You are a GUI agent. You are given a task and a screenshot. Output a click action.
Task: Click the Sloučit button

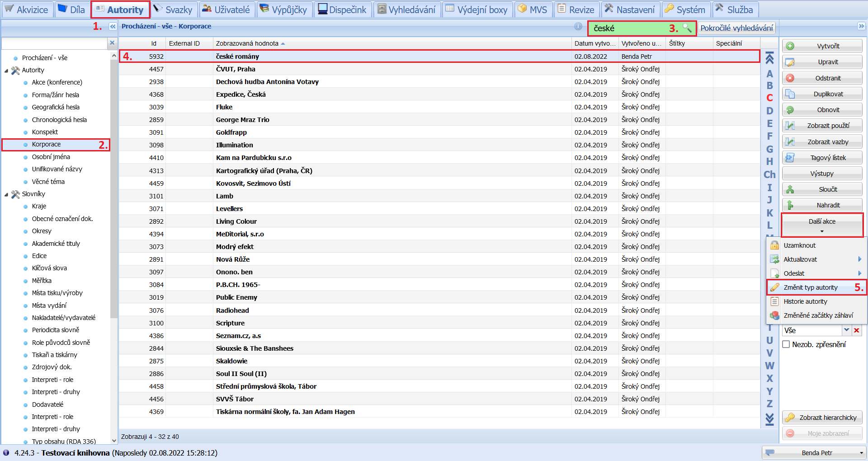(822, 189)
